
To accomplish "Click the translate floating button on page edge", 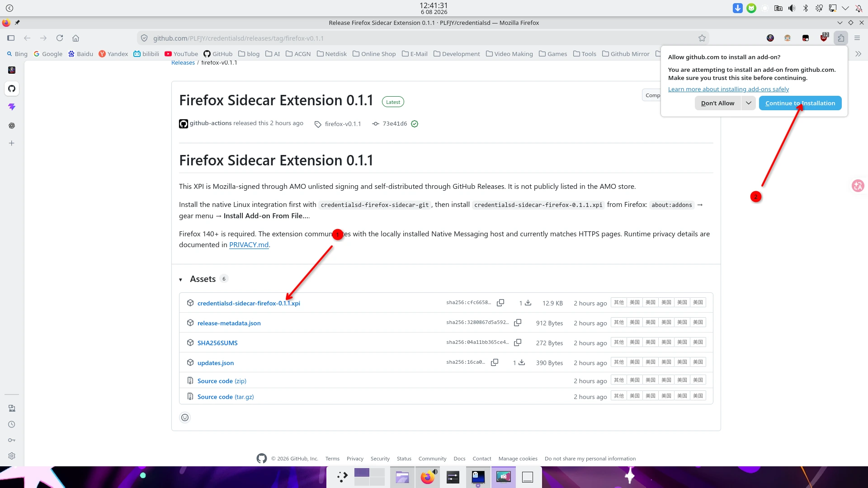I will 858,186.
